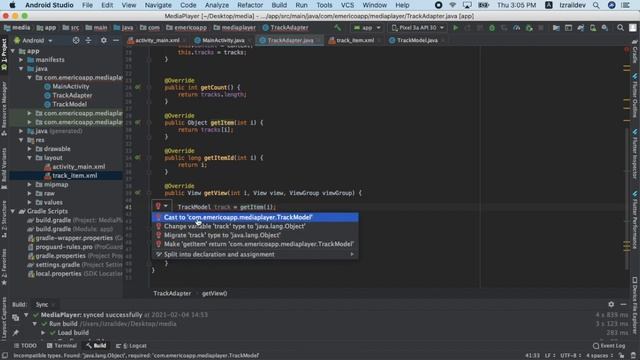This screenshot has width=640, height=360.
Task: Click the override gutter icon beside getItem
Action: [x=138, y=122]
